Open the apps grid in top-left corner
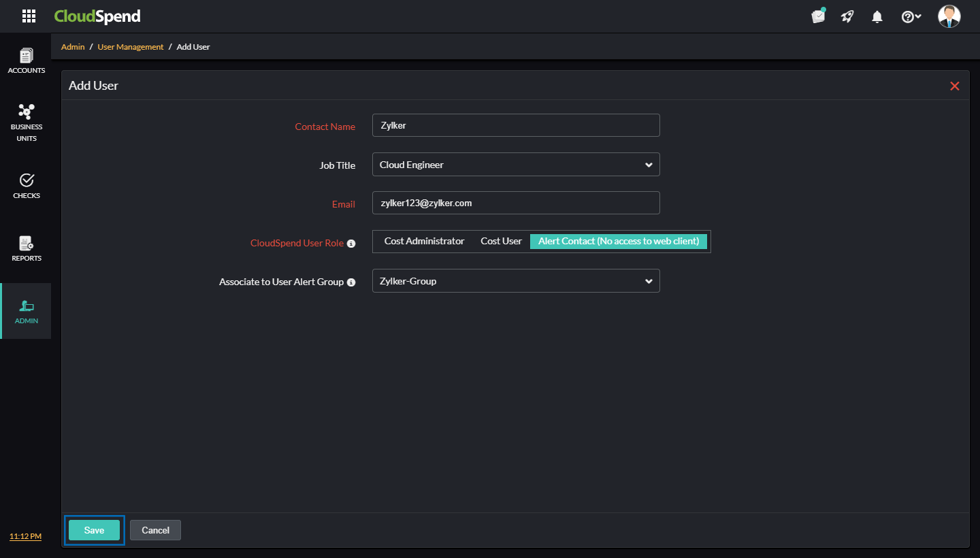This screenshot has width=980, height=558. tap(29, 16)
